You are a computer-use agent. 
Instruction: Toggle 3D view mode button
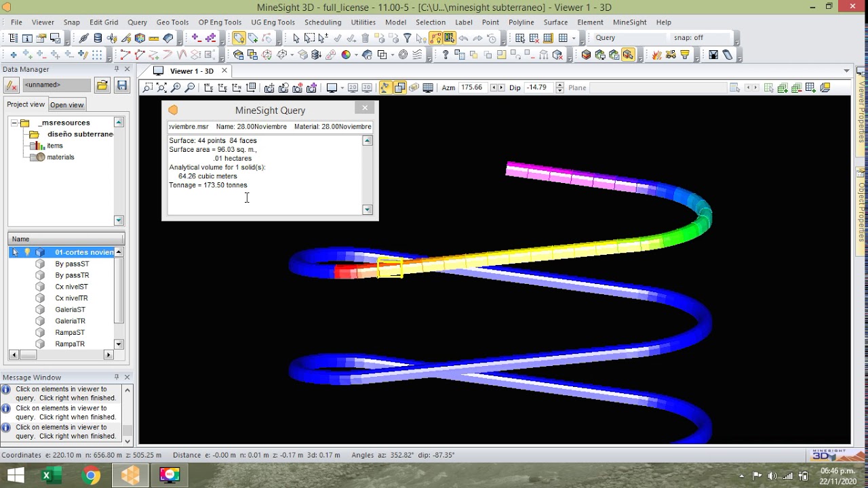367,87
